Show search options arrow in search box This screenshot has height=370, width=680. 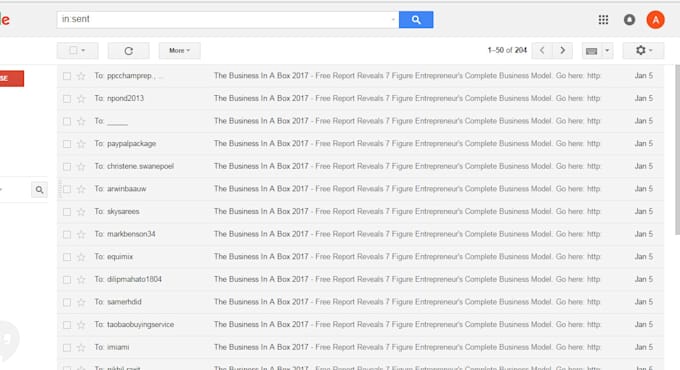(393, 20)
